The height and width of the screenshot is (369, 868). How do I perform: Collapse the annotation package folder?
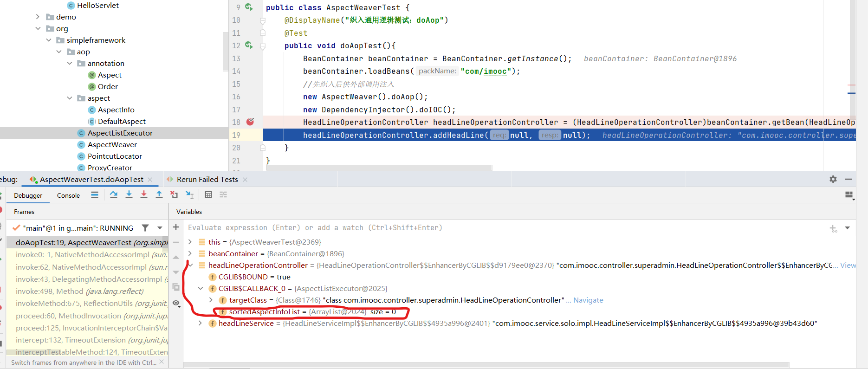(70, 63)
